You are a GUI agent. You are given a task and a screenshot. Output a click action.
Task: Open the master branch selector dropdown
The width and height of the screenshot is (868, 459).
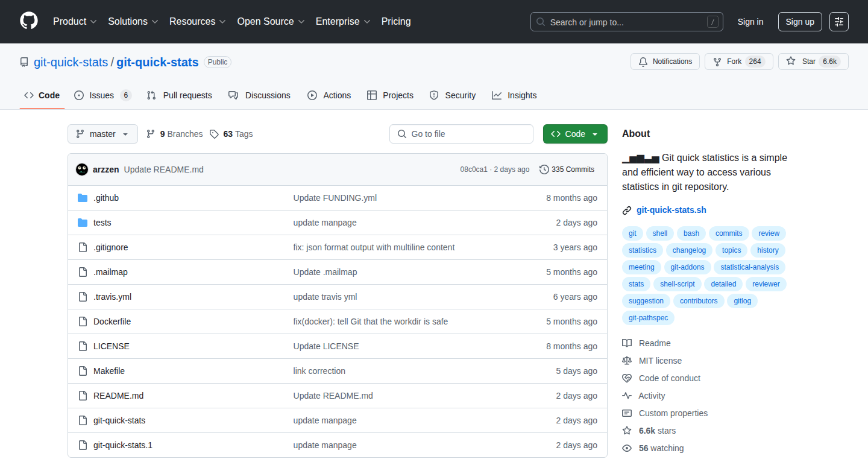pyautogui.click(x=102, y=134)
